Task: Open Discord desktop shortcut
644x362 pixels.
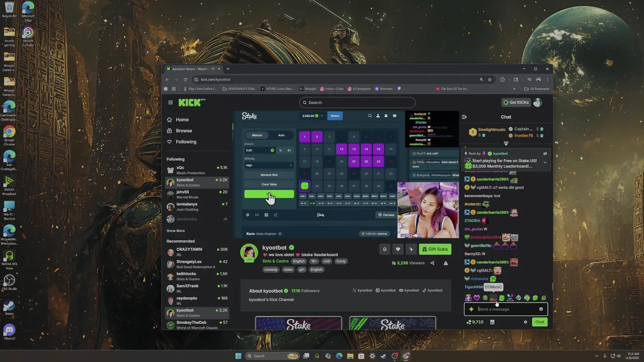Action: 9,332
